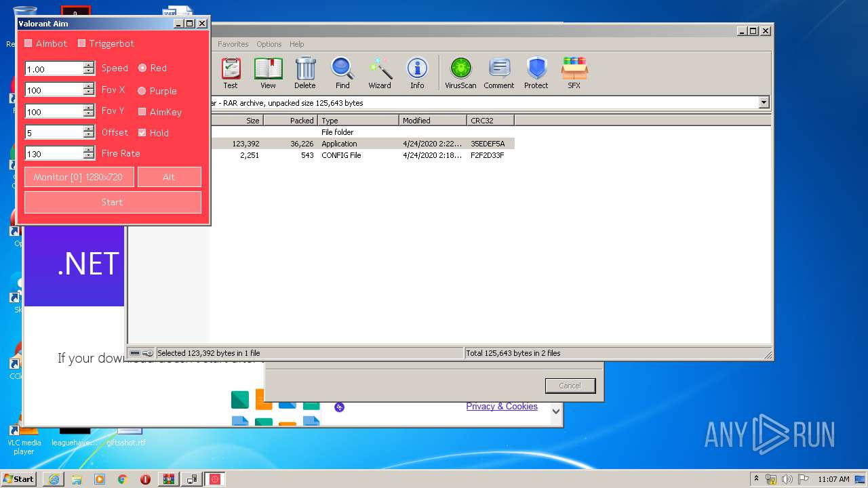The height and width of the screenshot is (488, 868).
Task: Click the Fov X input field
Action: click(x=54, y=89)
